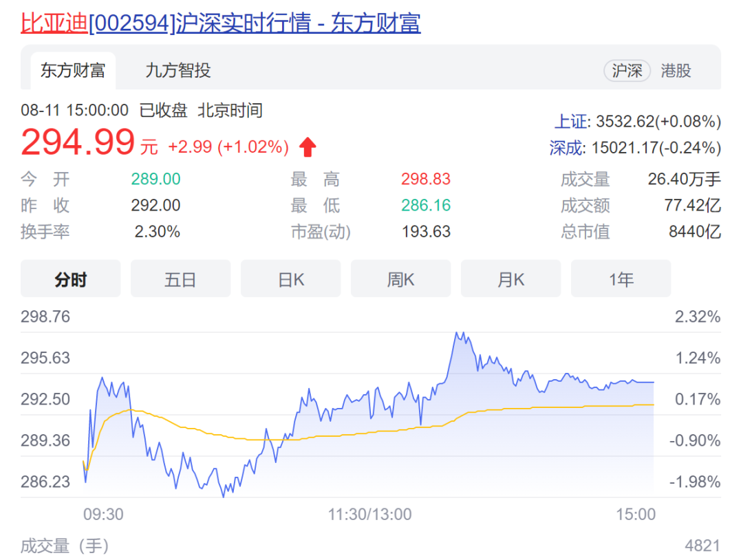Viewport: 743px width, 560px height.
Task: Click the 09:30 time axis label
Action: (x=103, y=514)
